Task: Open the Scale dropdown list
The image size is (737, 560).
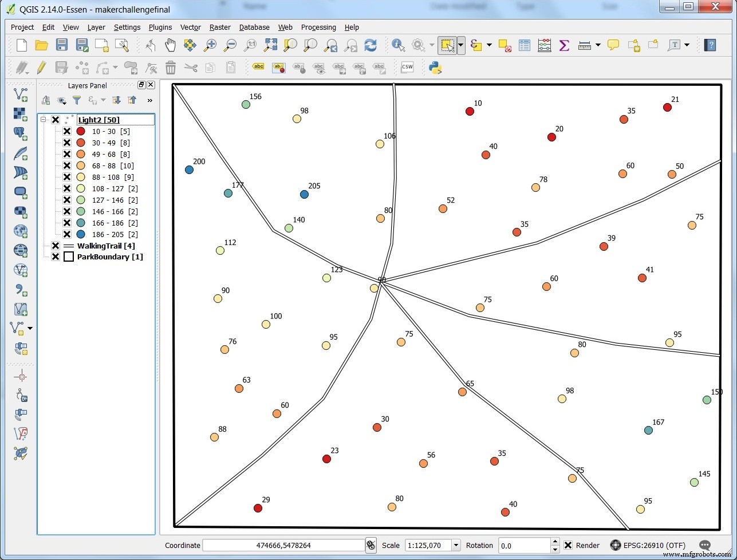Action: tap(455, 545)
